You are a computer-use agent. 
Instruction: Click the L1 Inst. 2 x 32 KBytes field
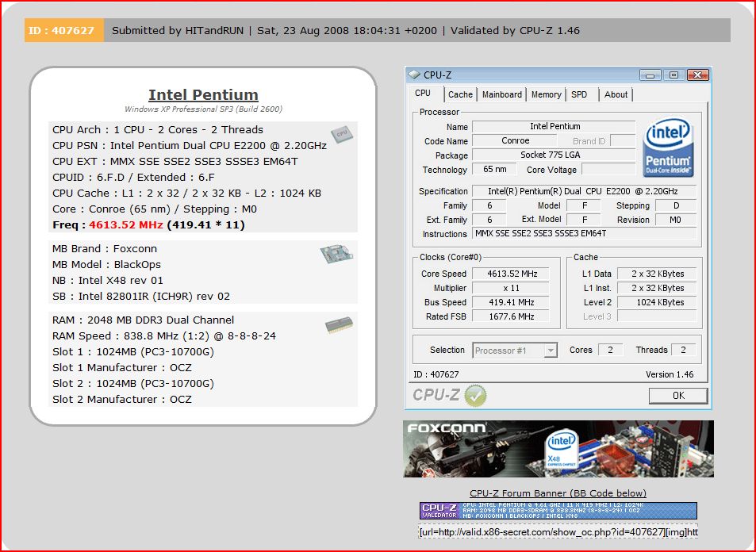coord(657,289)
